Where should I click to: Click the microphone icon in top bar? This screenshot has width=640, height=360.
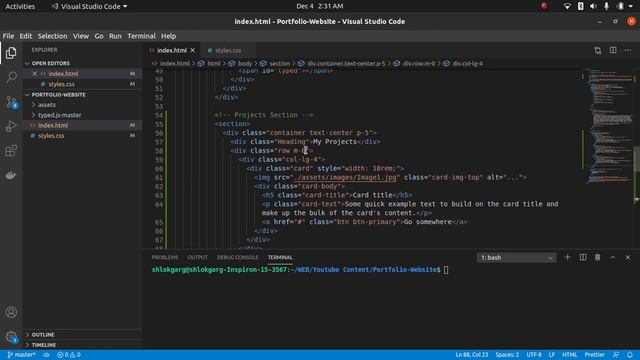606,6
